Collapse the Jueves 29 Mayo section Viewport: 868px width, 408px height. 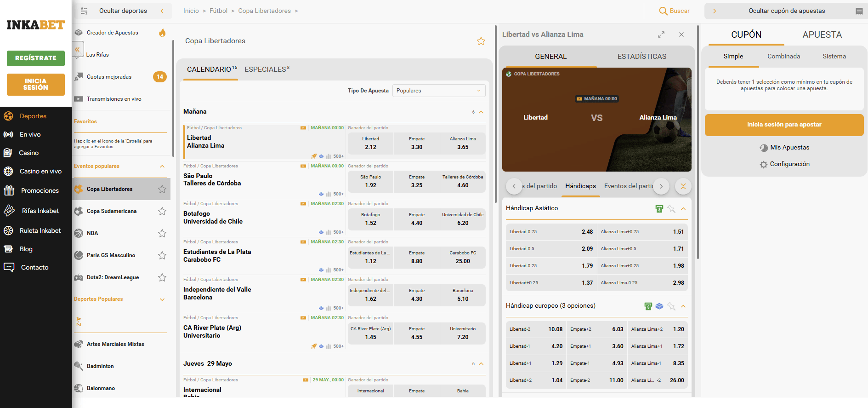[481, 363]
